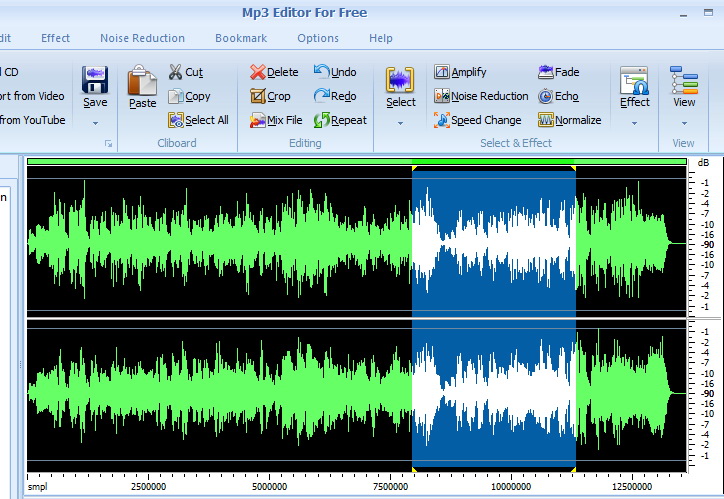Expand the Save dropdown arrow
The image size is (724, 499).
point(95,123)
